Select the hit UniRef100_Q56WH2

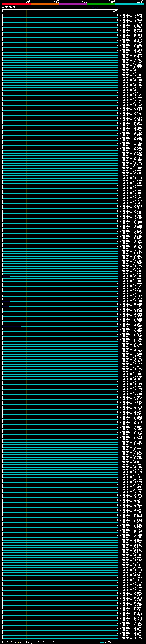(131, 326)
